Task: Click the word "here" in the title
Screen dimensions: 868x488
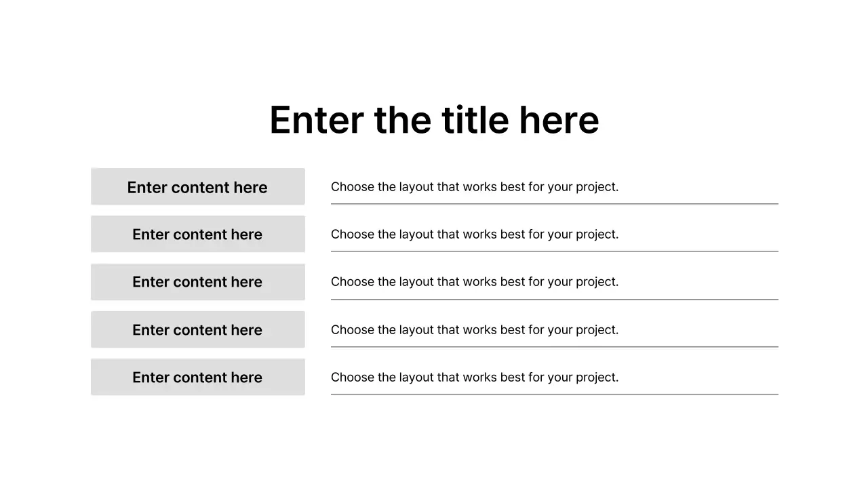Action: pyautogui.click(x=559, y=120)
